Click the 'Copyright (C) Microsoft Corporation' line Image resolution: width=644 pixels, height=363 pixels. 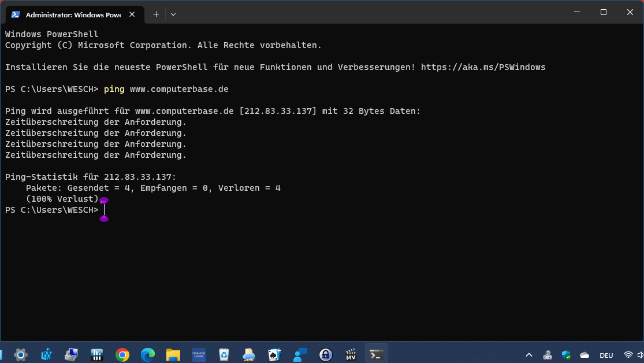click(x=163, y=45)
